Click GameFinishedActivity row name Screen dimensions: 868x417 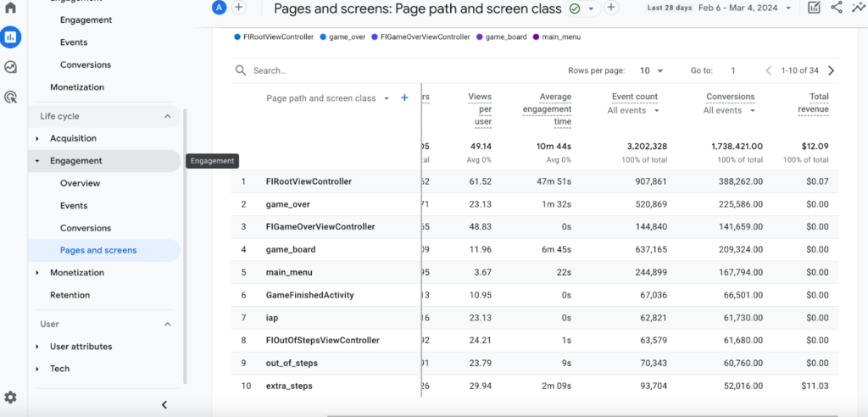pos(310,295)
